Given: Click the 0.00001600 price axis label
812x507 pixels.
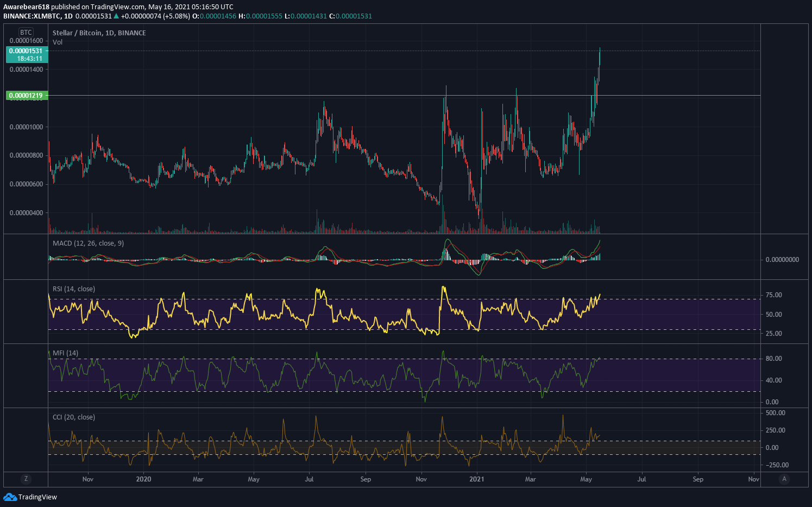Looking at the screenshot, I should coord(26,41).
